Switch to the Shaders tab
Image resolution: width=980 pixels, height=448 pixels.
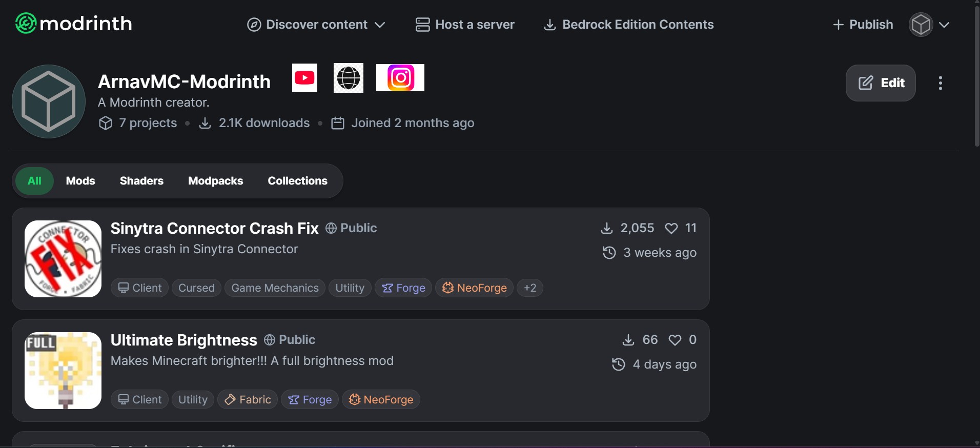coord(141,181)
